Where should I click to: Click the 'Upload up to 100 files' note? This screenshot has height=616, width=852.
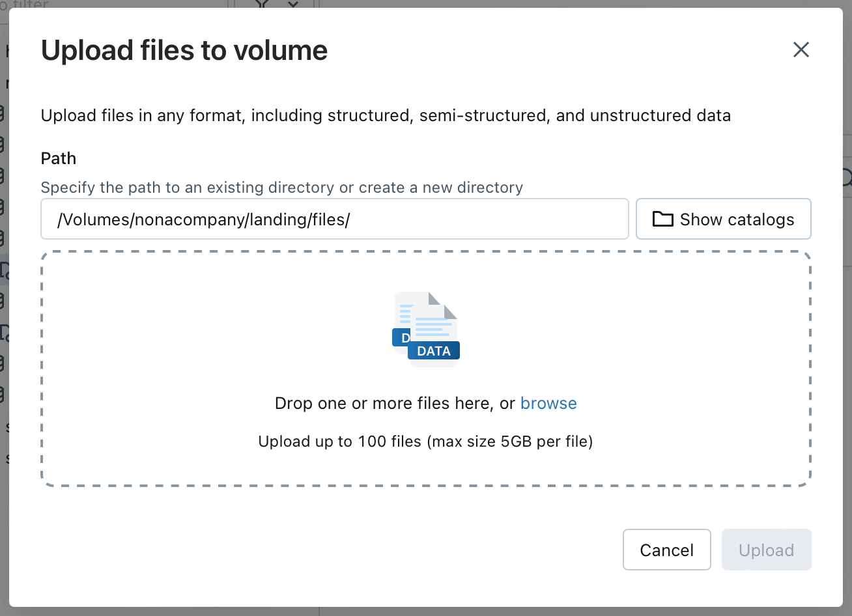click(425, 441)
